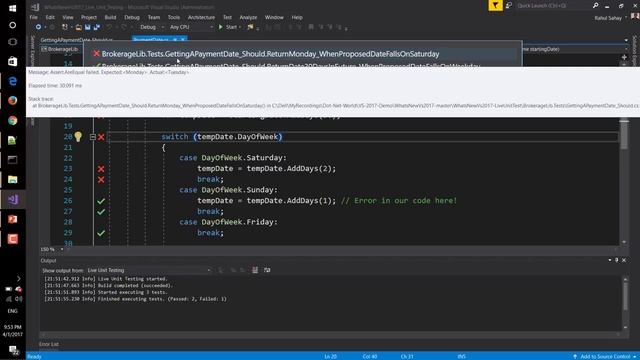The height and width of the screenshot is (360, 640).
Task: Open Google Chrome from taskbar
Action: point(13,120)
